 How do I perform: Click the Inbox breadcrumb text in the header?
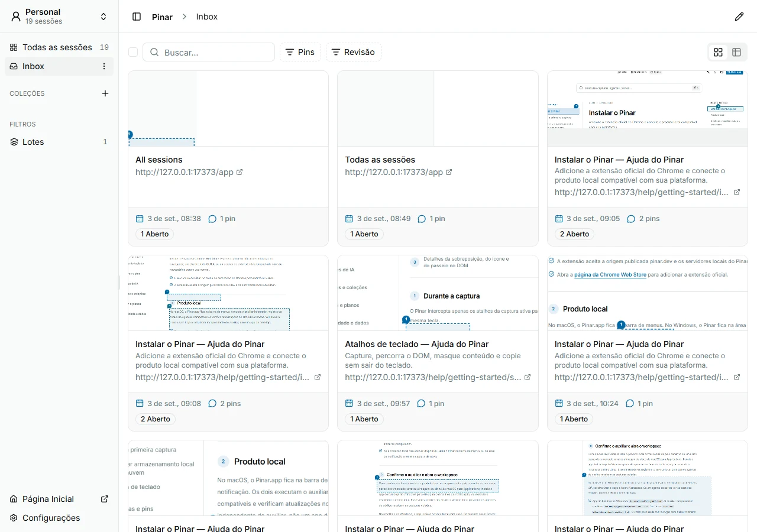[207, 17]
